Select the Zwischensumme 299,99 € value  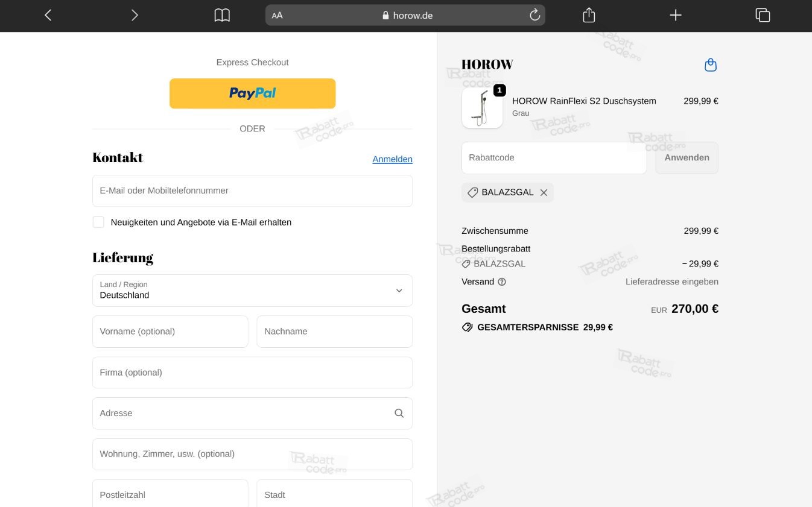701,231
